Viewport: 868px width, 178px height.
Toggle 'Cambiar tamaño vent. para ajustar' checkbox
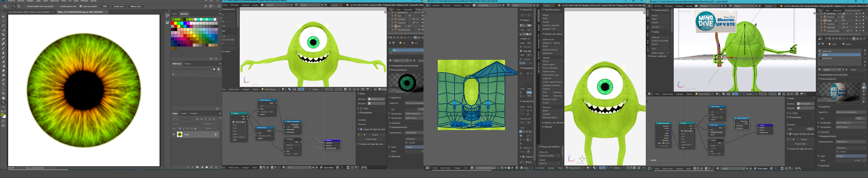pos(25,6)
